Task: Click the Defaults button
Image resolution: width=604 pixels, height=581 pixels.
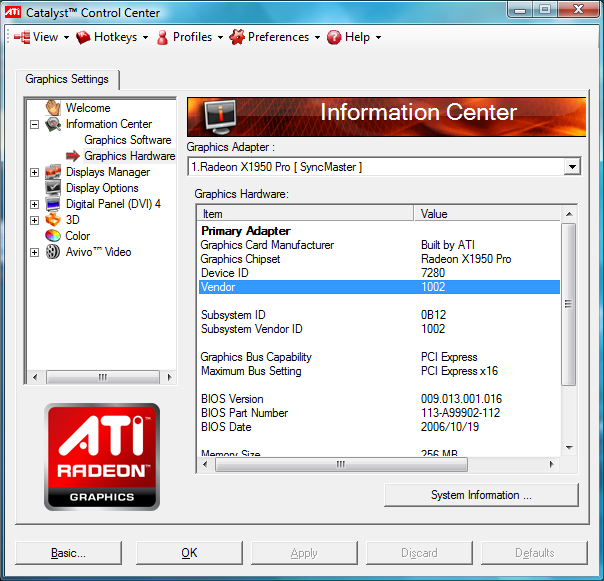Action: [534, 553]
